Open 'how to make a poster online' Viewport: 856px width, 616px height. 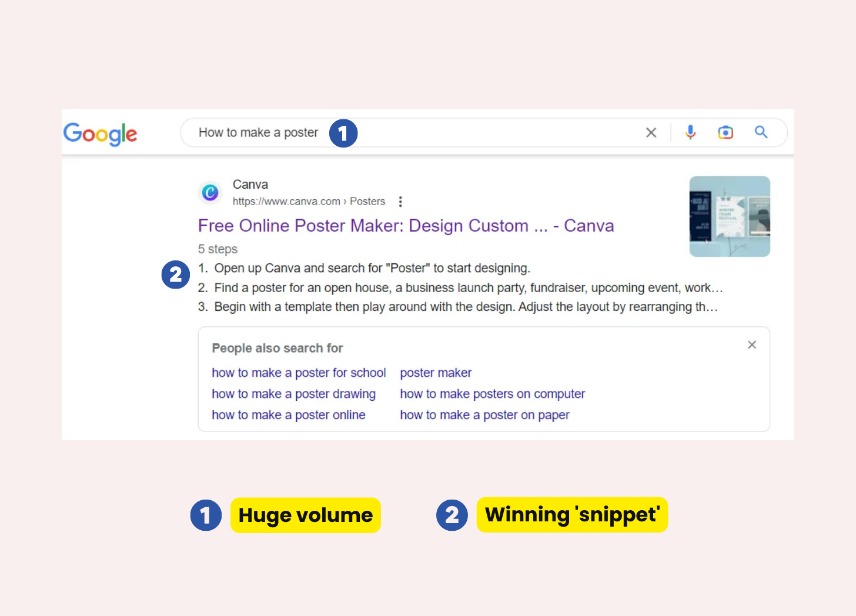(x=289, y=415)
